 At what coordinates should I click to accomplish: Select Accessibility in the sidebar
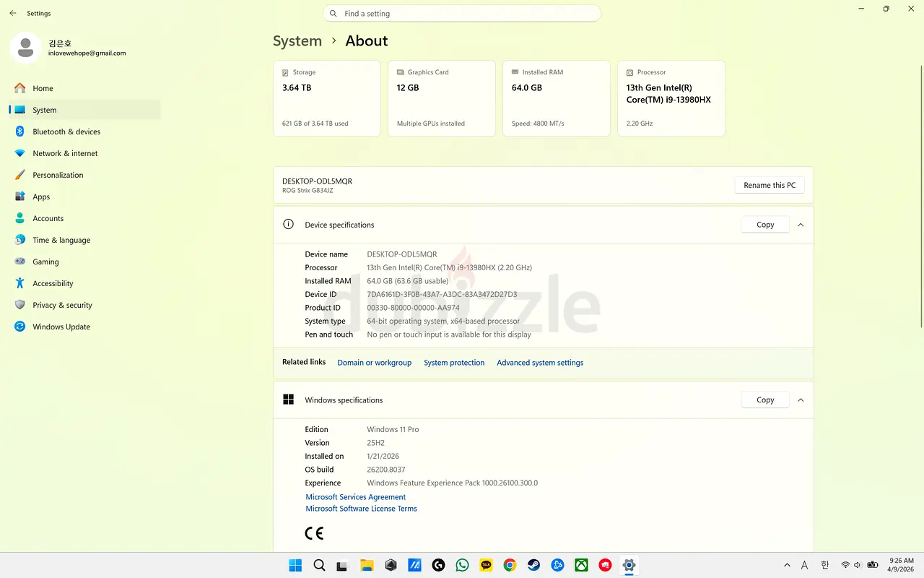click(x=53, y=283)
